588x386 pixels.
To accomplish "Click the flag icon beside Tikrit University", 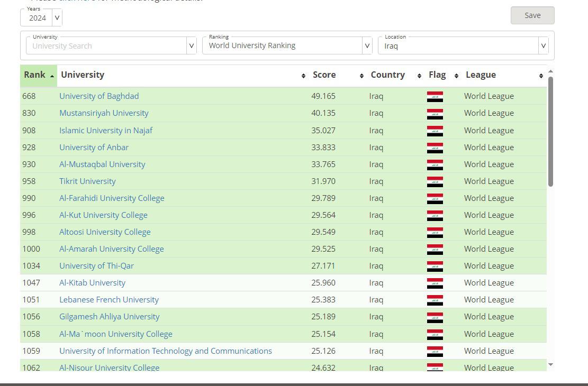I will point(435,182).
